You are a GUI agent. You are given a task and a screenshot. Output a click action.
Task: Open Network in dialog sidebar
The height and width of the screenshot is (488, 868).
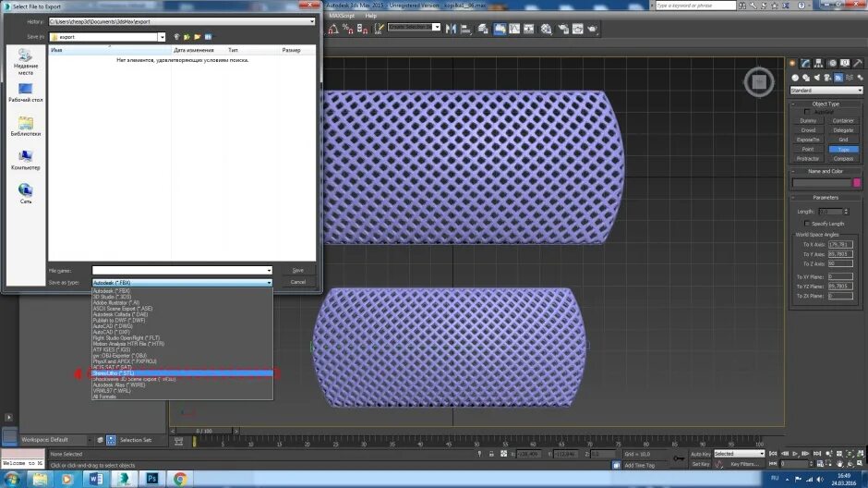pos(26,194)
